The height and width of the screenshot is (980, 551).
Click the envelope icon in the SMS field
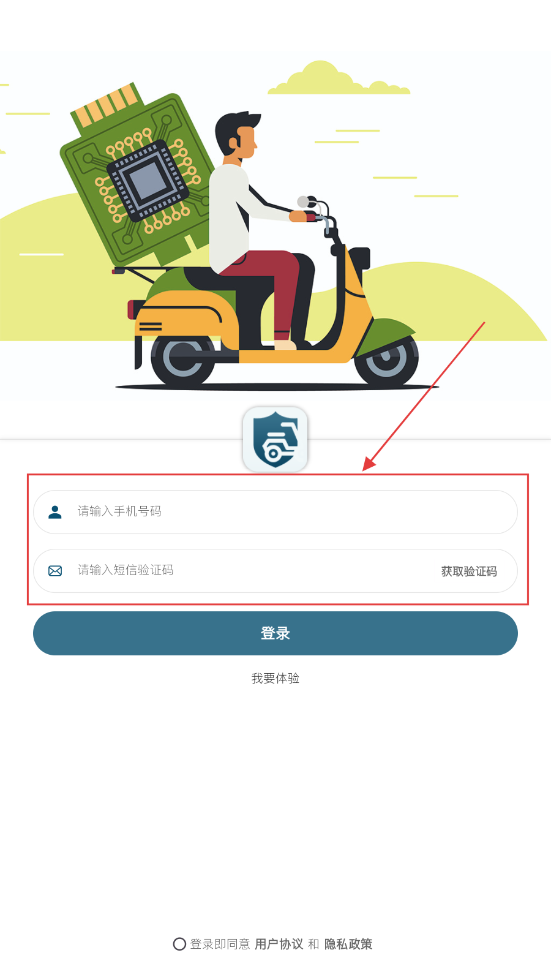tap(55, 571)
